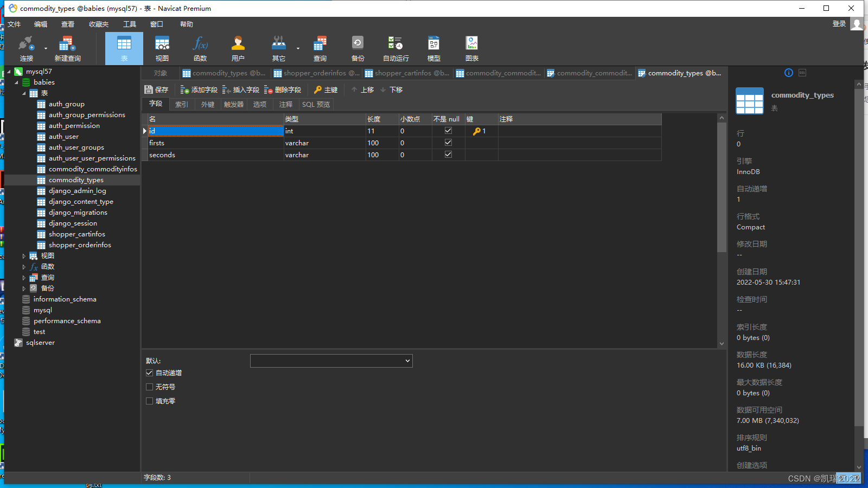The height and width of the screenshot is (488, 868).
Task: Select the auth_user table
Action: pos(63,137)
